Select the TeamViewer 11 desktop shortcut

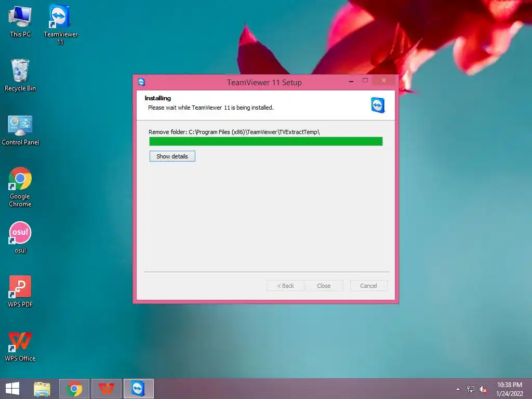[x=60, y=24]
